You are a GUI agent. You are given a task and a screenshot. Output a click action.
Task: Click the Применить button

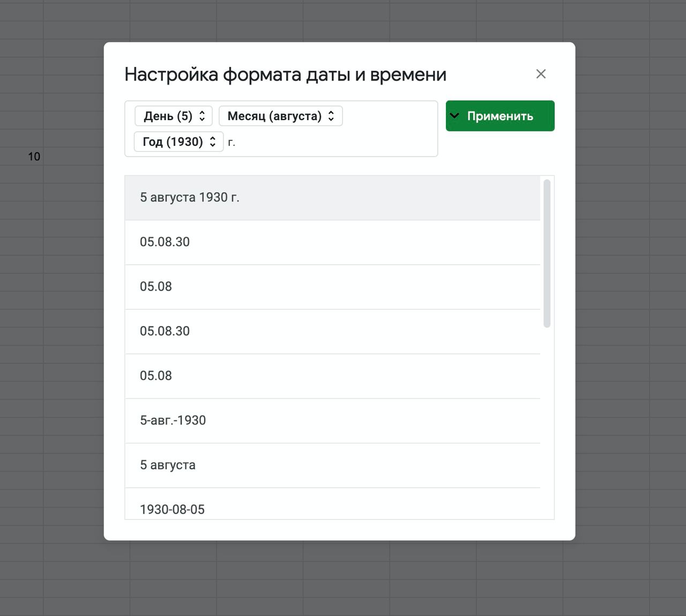(500, 116)
